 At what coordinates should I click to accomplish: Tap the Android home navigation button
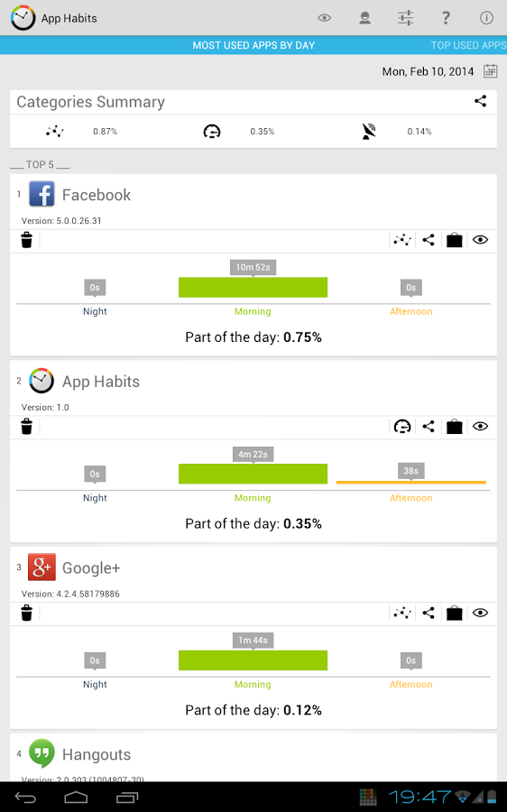[76, 798]
